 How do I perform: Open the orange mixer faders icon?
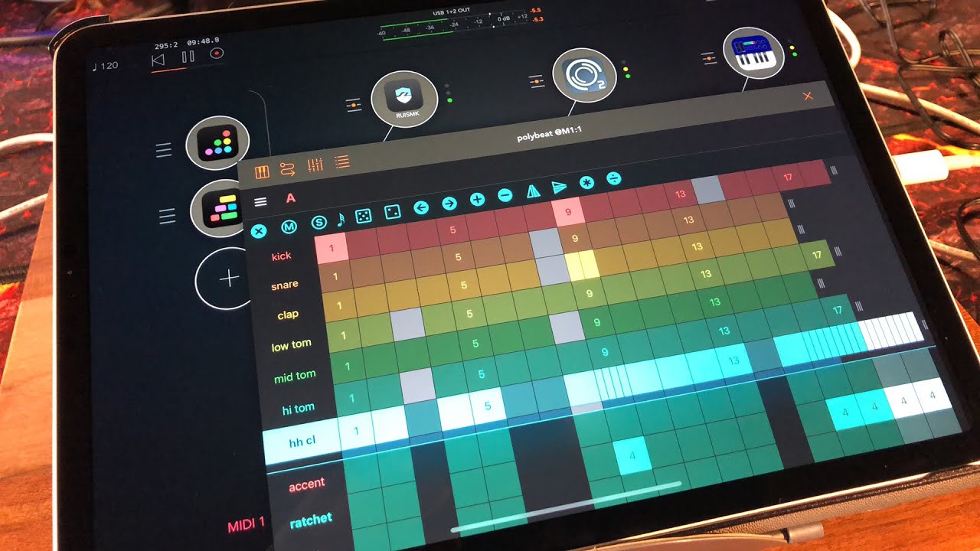click(x=314, y=165)
